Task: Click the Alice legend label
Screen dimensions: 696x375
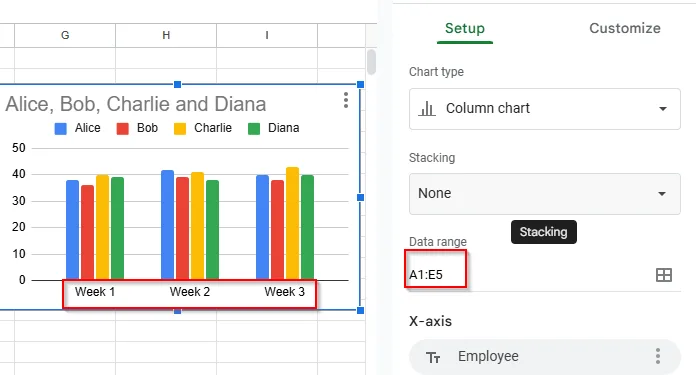Action: point(87,128)
